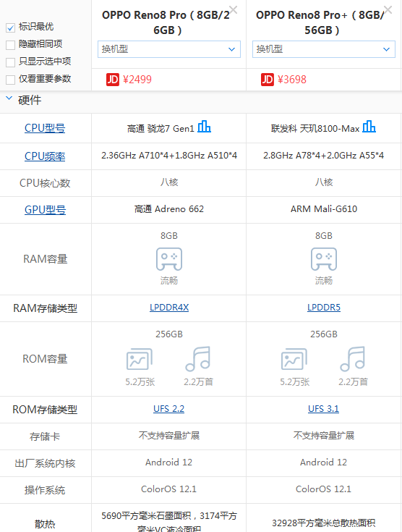
Task: Open 换机型 dropdown for Reno8 Pro
Action: pyautogui.click(x=169, y=49)
